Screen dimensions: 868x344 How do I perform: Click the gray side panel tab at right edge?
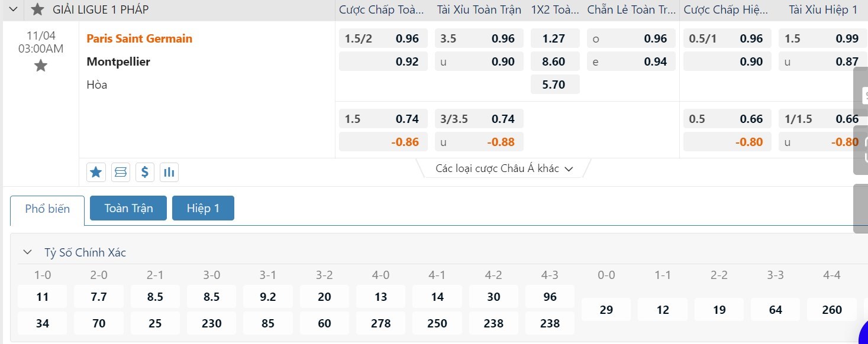point(861,208)
